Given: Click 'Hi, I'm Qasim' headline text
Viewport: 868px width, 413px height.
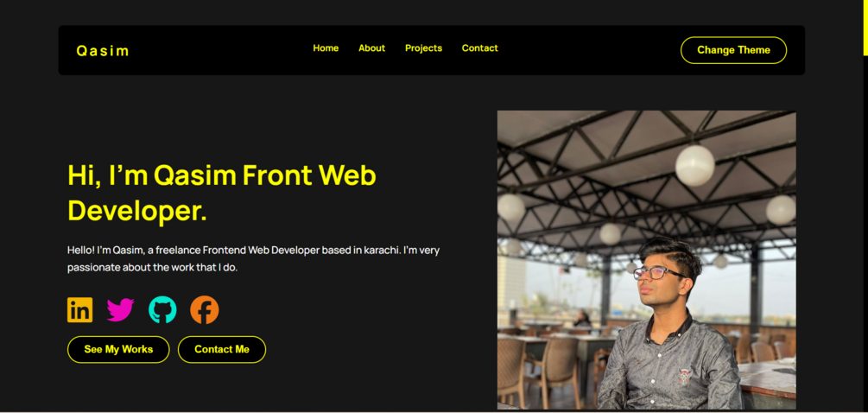Looking at the screenshot, I should coord(152,175).
